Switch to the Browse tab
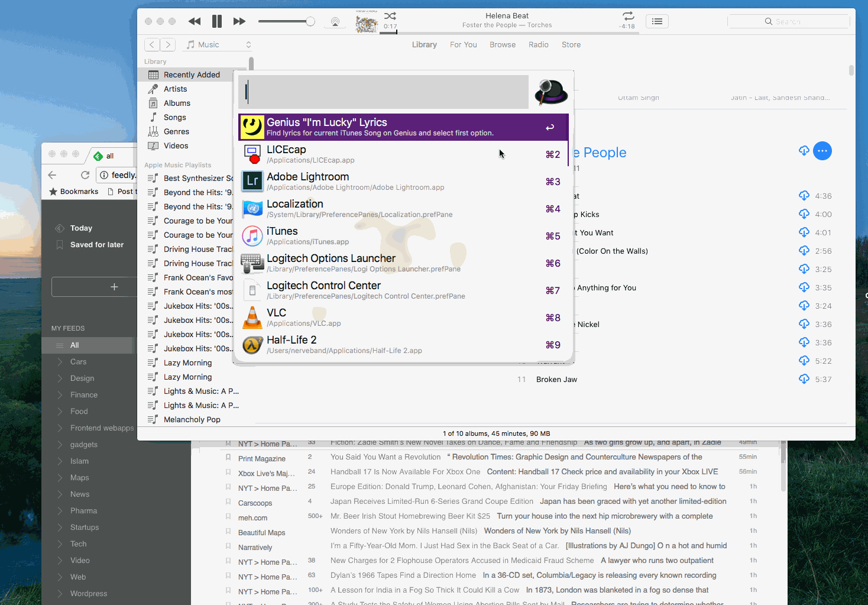This screenshot has height=605, width=868. [x=503, y=44]
